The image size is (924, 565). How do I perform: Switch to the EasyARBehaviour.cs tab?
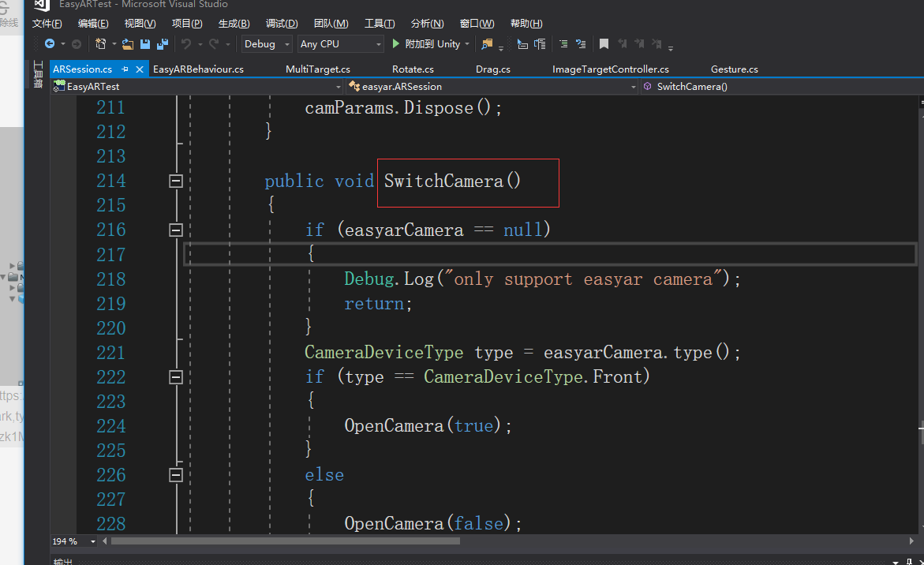(x=198, y=69)
